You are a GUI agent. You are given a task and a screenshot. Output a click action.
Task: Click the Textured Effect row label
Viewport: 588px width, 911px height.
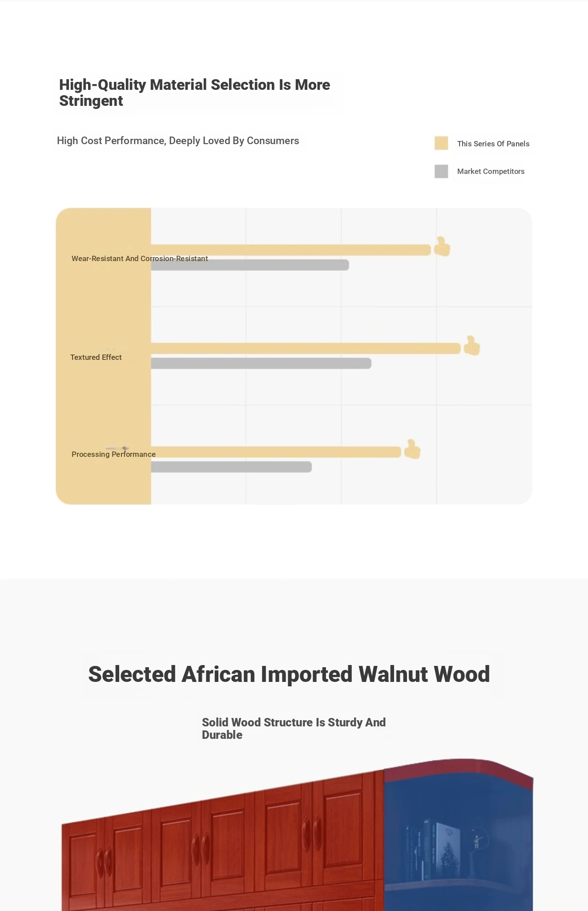pyautogui.click(x=96, y=357)
